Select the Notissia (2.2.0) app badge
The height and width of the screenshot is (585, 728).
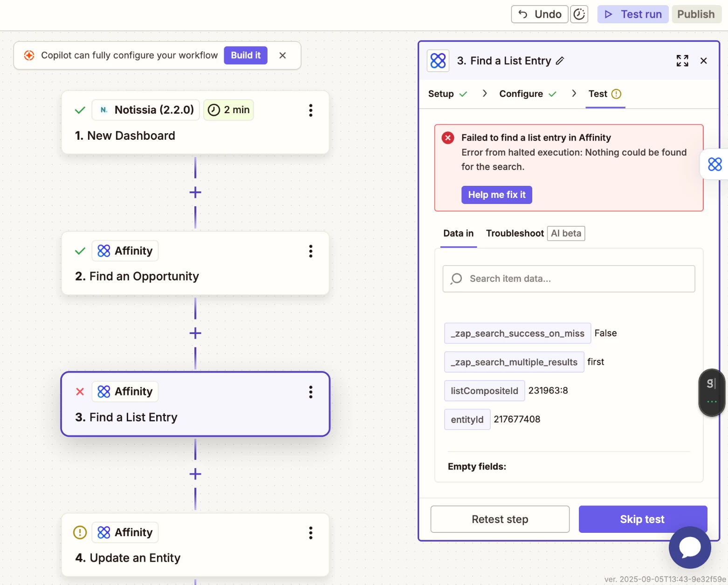click(x=146, y=110)
